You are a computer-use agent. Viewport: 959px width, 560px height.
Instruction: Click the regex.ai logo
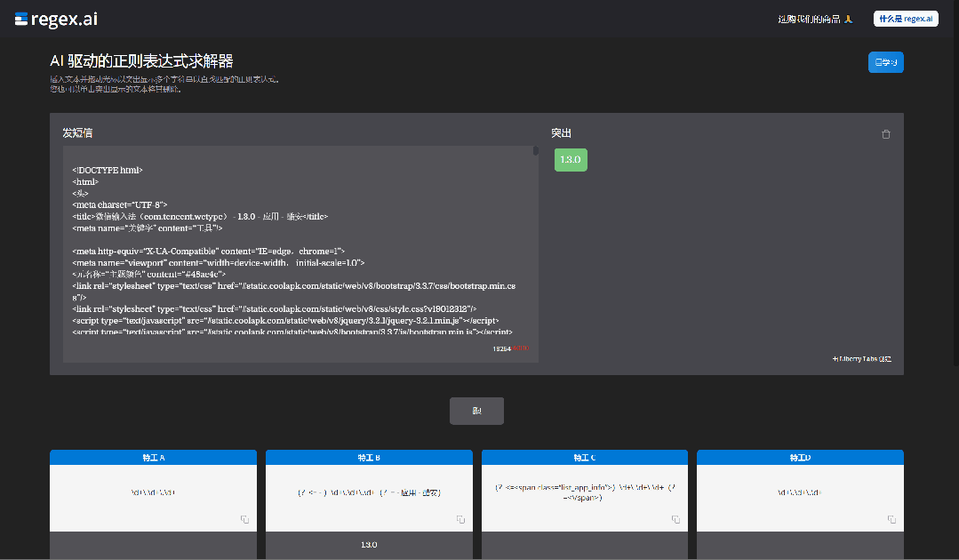point(56,20)
